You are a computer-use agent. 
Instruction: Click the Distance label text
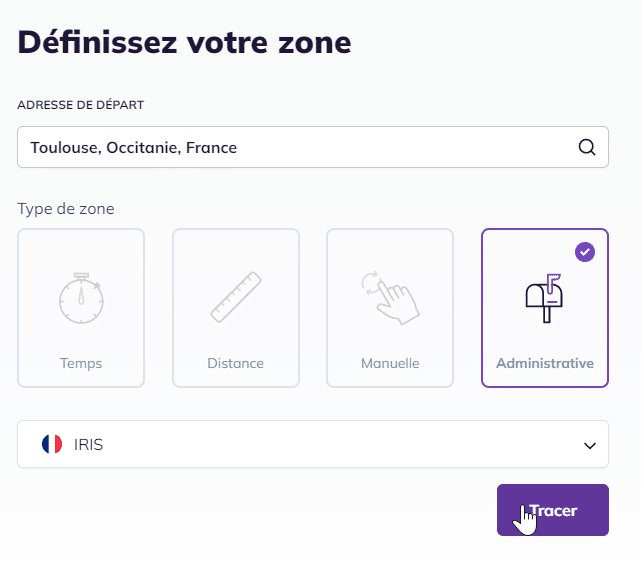point(235,363)
